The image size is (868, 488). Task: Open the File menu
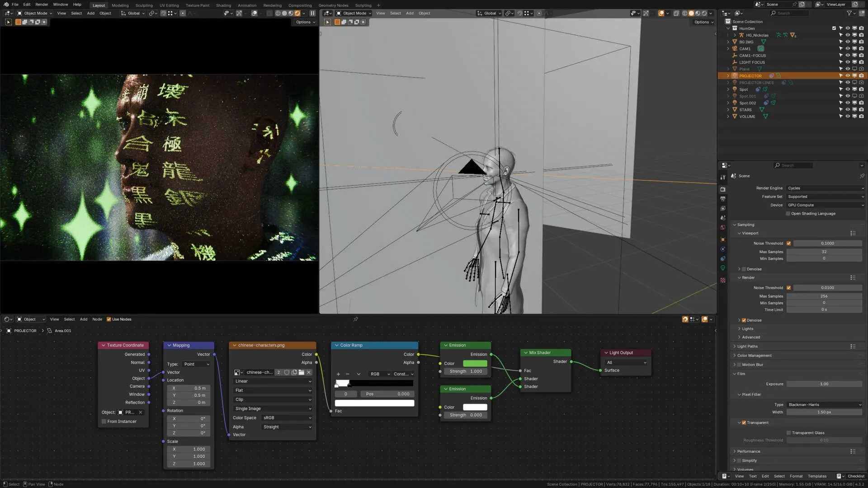[15, 5]
